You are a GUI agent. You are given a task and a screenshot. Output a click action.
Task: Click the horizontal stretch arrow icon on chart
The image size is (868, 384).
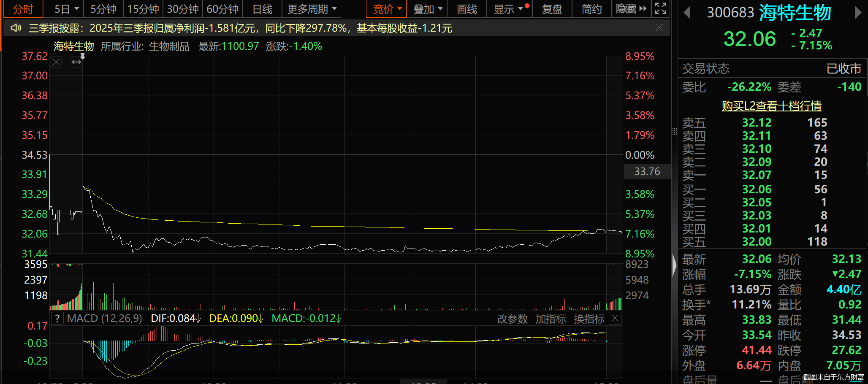point(76,62)
